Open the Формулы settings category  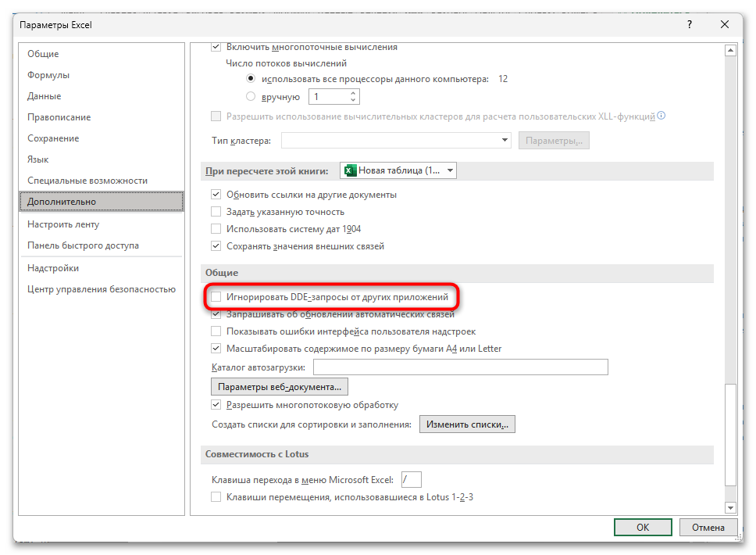coord(102,75)
